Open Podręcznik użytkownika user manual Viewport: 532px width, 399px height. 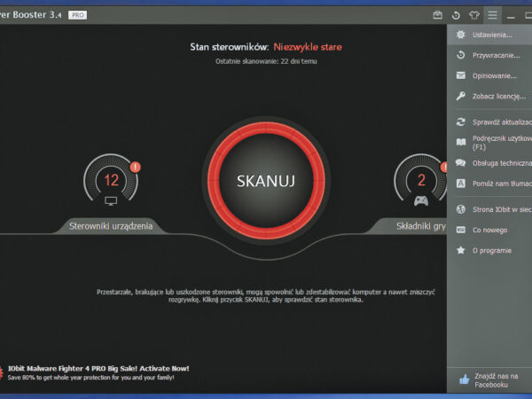pos(500,143)
